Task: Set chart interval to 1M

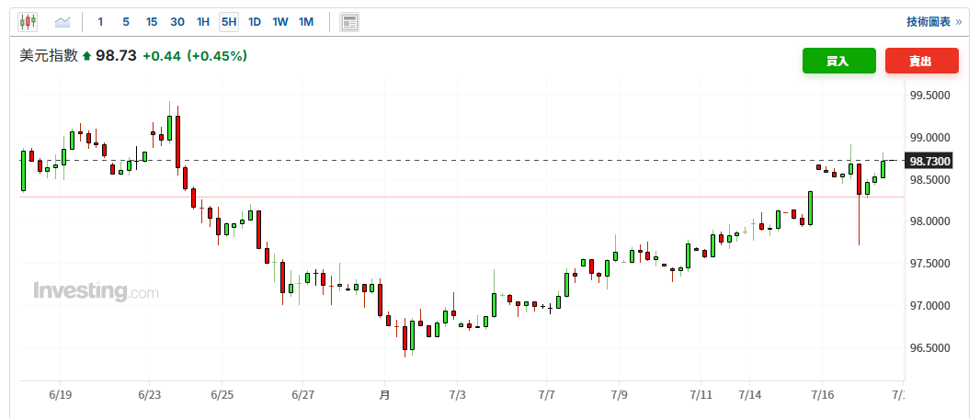Action: click(x=305, y=22)
